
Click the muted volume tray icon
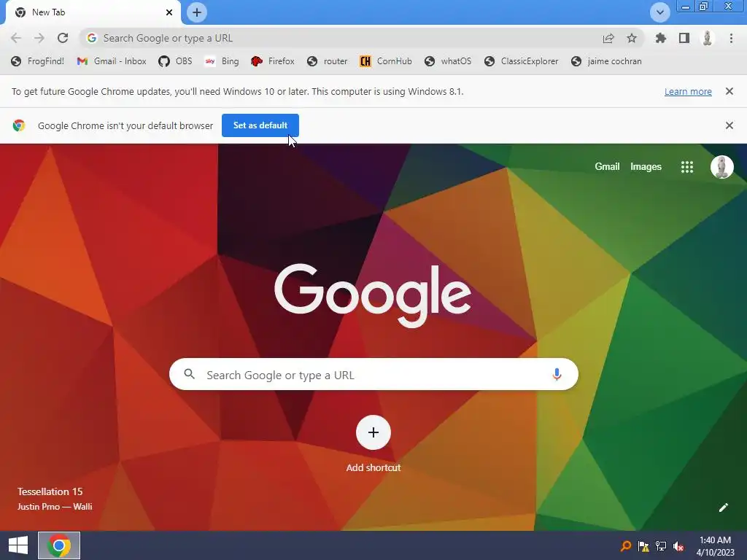click(x=678, y=546)
